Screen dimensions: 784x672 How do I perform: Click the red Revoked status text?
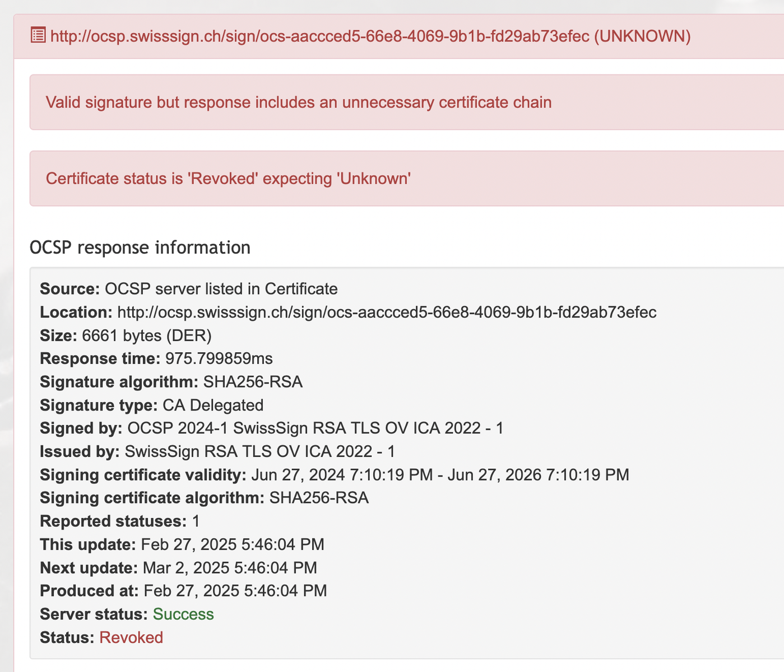point(131,637)
